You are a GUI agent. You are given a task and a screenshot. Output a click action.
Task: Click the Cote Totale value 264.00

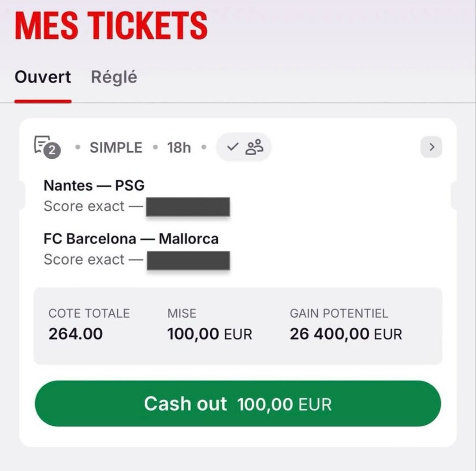(76, 334)
